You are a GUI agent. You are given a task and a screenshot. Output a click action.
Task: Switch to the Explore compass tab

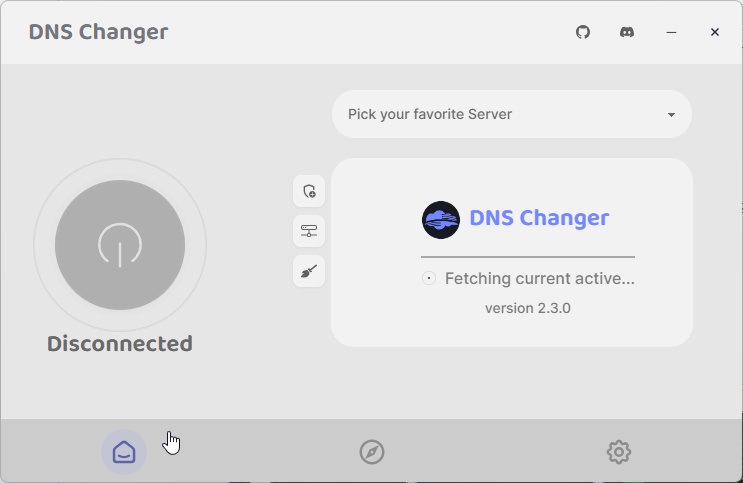tap(372, 452)
